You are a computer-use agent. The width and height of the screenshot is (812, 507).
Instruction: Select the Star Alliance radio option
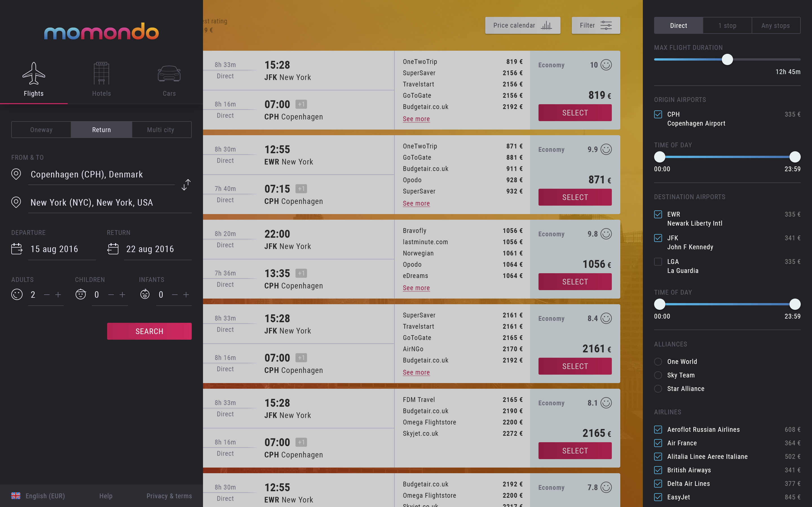coord(658,389)
